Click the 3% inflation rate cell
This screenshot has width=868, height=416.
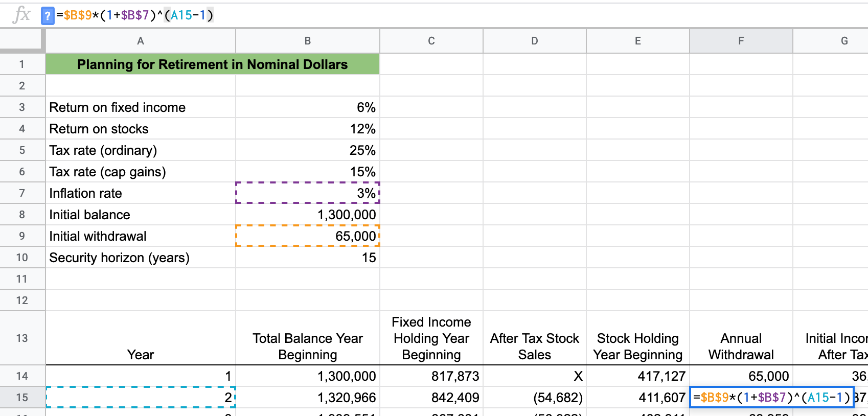coord(308,193)
